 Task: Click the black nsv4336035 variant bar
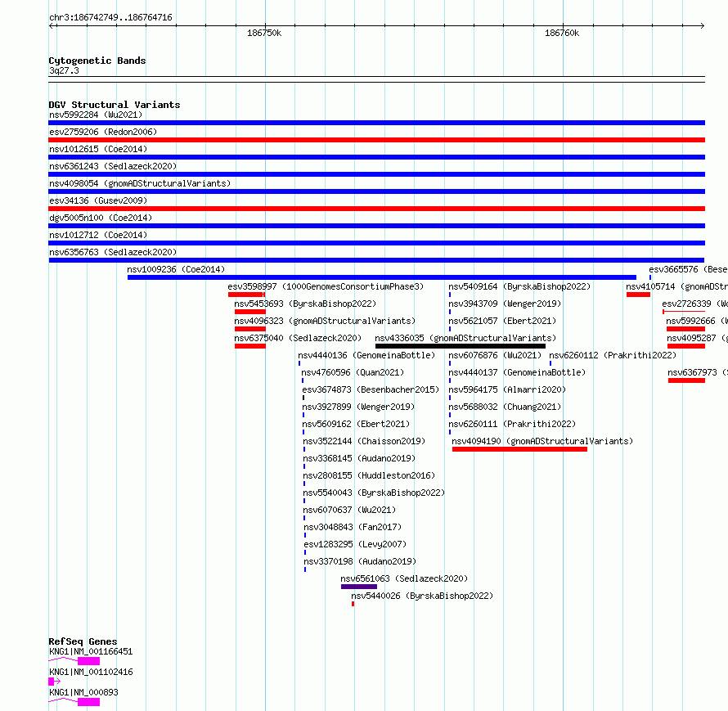(x=460, y=346)
